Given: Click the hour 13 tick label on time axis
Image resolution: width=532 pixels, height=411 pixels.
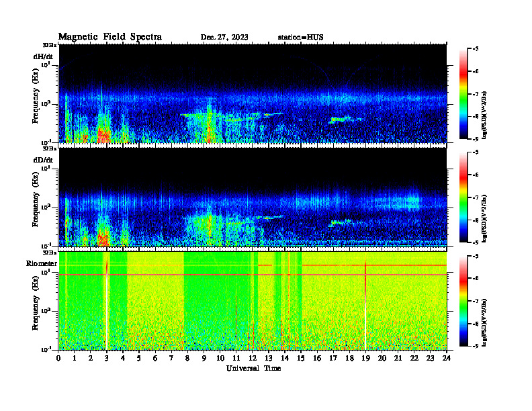Looking at the screenshot, I should pyautogui.click(x=269, y=358).
